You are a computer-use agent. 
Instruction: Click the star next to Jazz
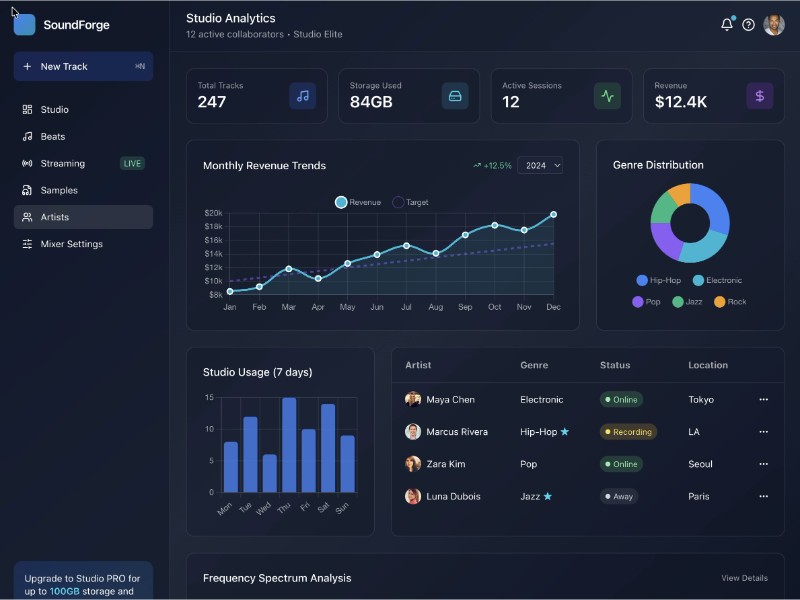[547, 496]
